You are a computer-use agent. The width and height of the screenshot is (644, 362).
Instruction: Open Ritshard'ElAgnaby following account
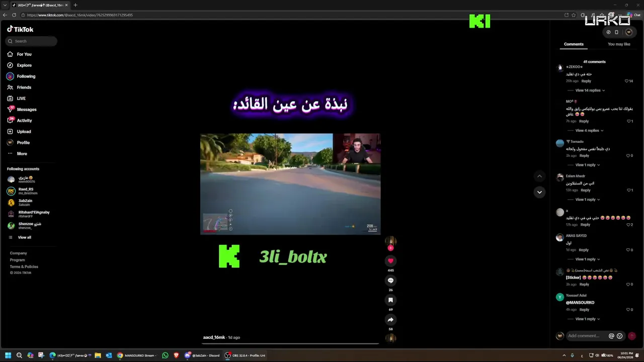pyautogui.click(x=28, y=214)
